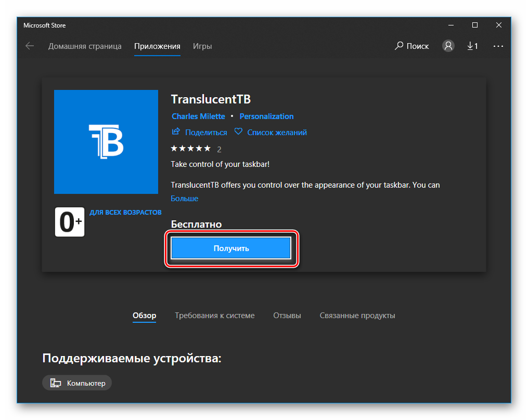Click the Бесплатно price text
The height and width of the screenshot is (420, 528).
click(x=196, y=224)
